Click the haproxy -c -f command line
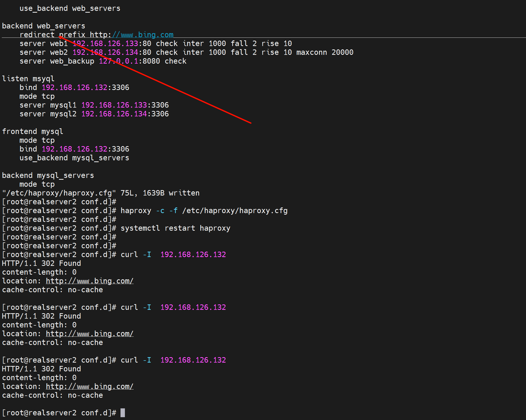 (x=204, y=211)
